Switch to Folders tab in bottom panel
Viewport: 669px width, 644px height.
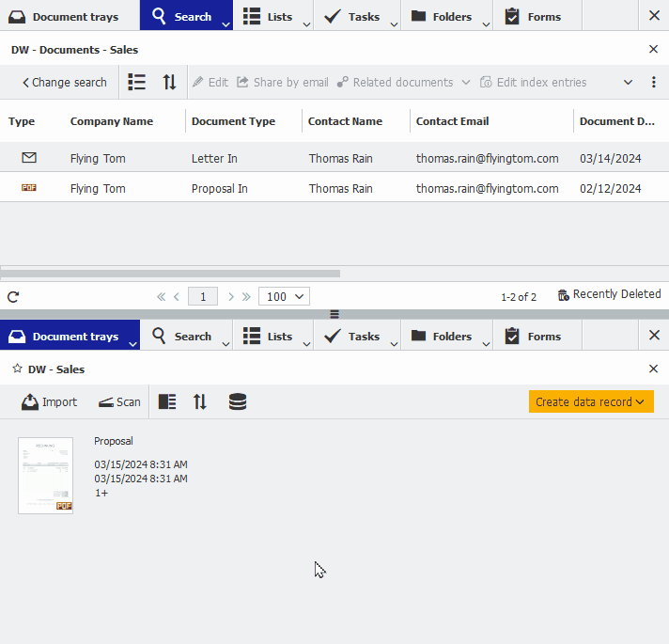point(446,337)
